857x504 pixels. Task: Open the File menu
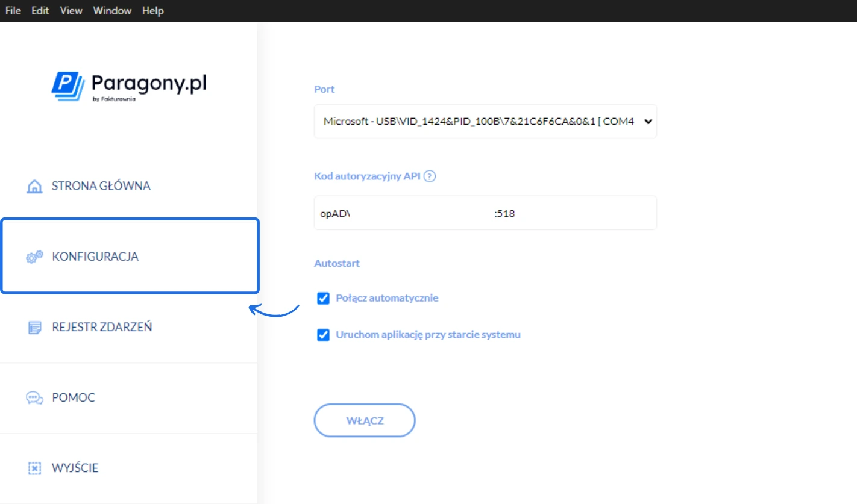(12, 10)
